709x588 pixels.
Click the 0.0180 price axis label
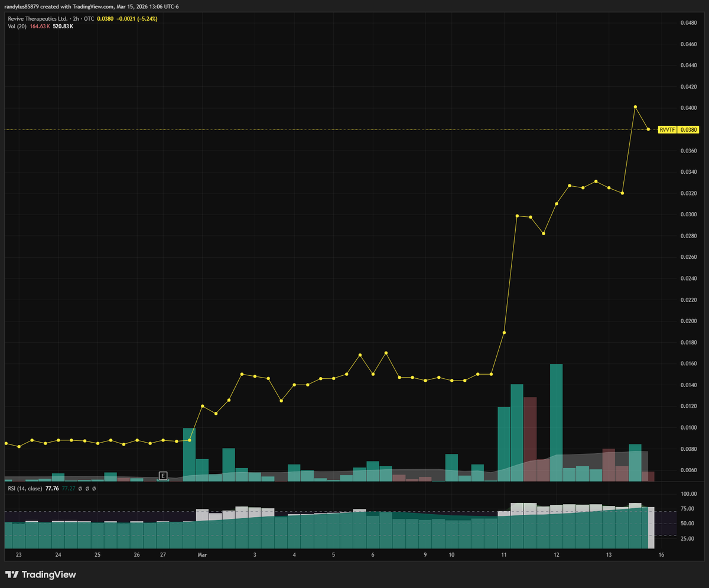(689, 342)
